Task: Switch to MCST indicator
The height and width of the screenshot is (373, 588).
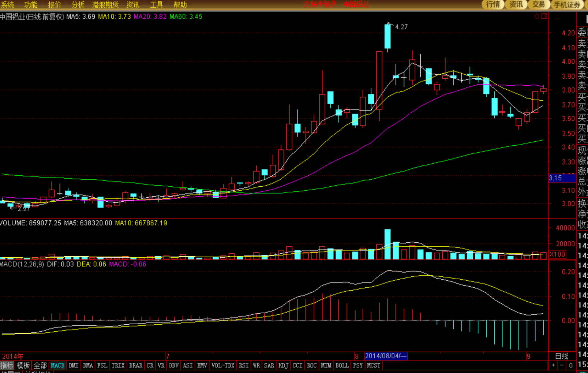Action: click(374, 365)
